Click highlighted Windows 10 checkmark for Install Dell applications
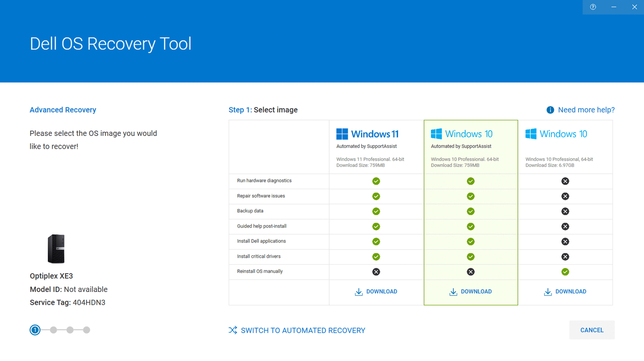 coord(471,241)
